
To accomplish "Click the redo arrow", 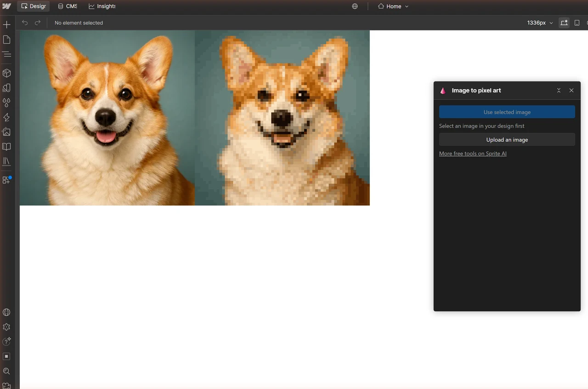I will coord(38,23).
